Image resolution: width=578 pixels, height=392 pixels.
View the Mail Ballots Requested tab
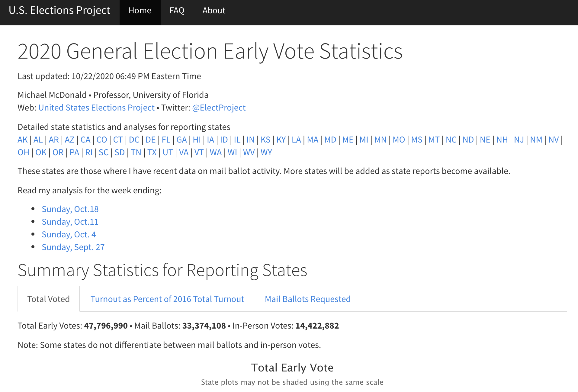pyautogui.click(x=307, y=299)
